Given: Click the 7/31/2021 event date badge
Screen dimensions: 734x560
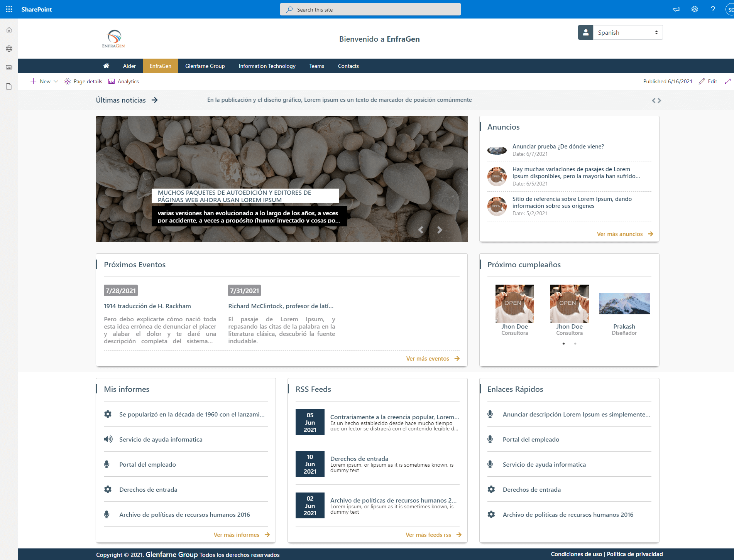Looking at the screenshot, I should click(244, 291).
